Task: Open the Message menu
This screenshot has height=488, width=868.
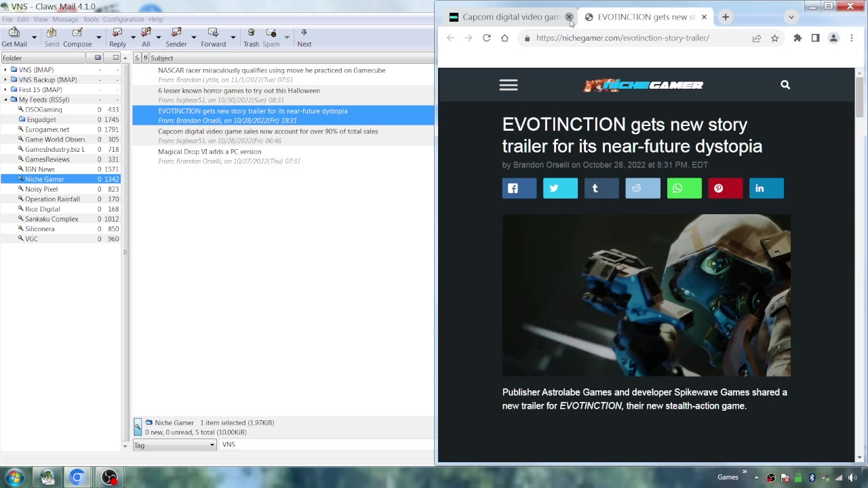Action: click(x=65, y=19)
